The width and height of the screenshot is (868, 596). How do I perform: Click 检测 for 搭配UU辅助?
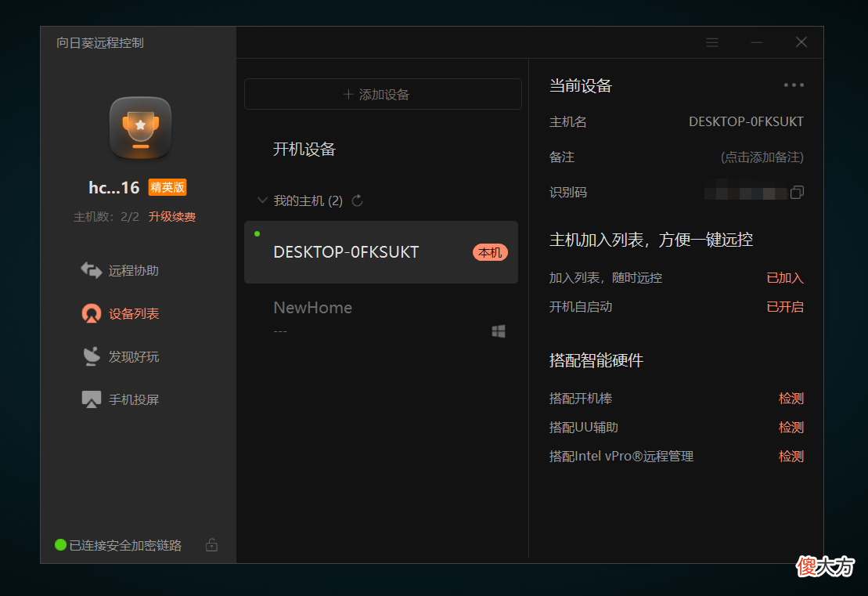791,427
